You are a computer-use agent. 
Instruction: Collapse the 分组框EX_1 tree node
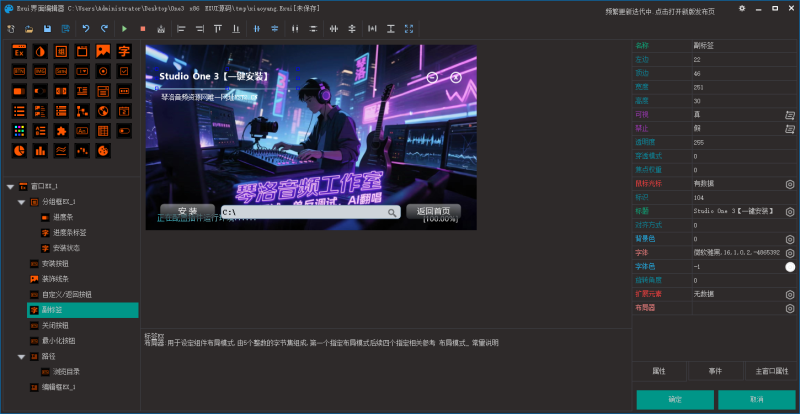coord(21,202)
